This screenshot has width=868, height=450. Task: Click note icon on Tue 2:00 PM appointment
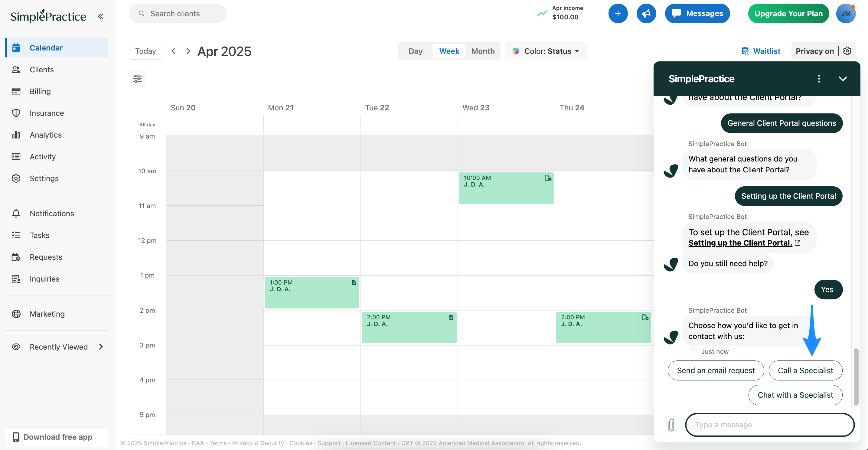451,317
